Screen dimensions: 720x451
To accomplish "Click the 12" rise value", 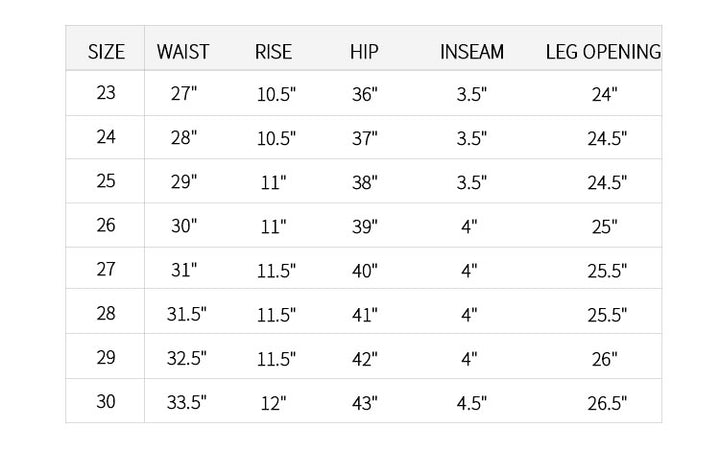I will 273,403.
